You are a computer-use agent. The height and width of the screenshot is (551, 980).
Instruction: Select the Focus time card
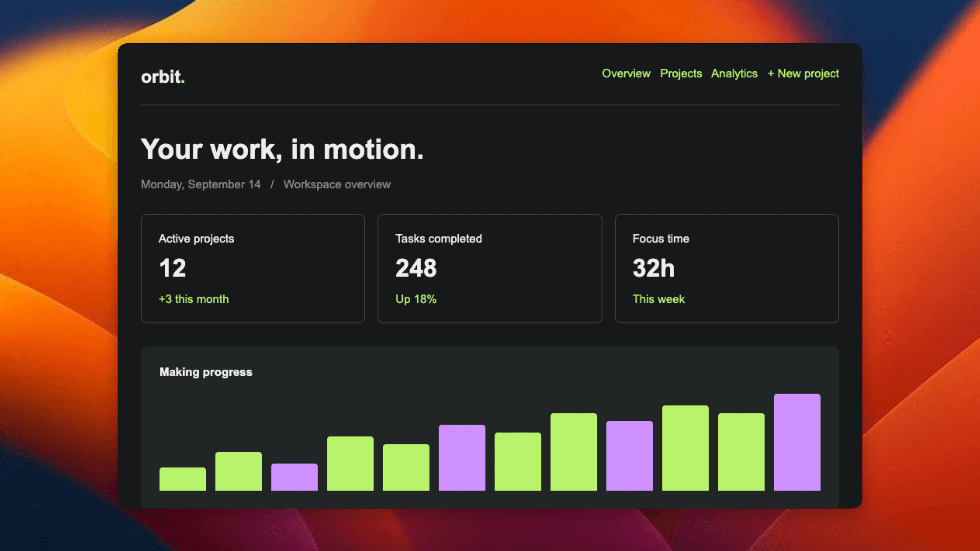tap(727, 268)
